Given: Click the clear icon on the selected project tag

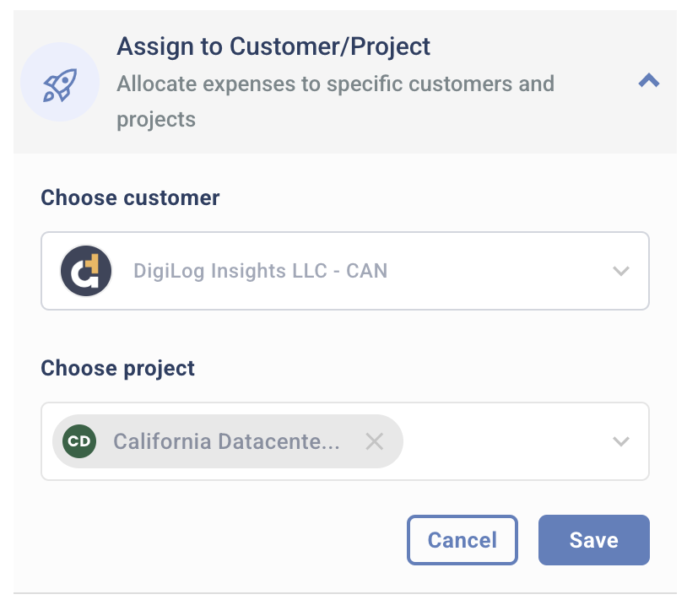Looking at the screenshot, I should tap(375, 440).
